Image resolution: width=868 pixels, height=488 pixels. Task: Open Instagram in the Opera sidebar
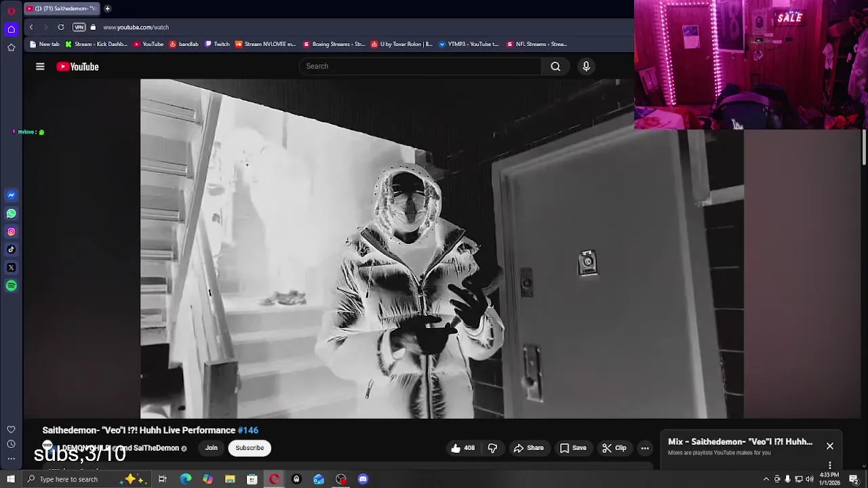coord(11,232)
